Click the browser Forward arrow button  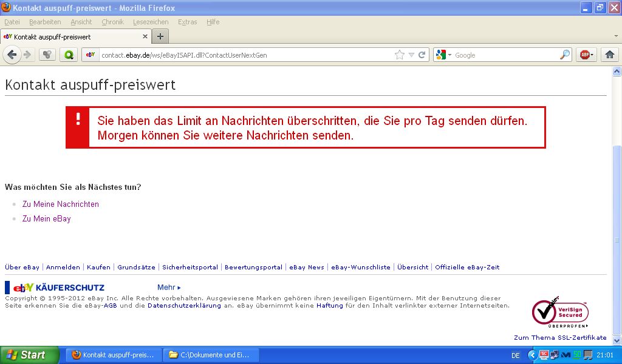(27, 55)
